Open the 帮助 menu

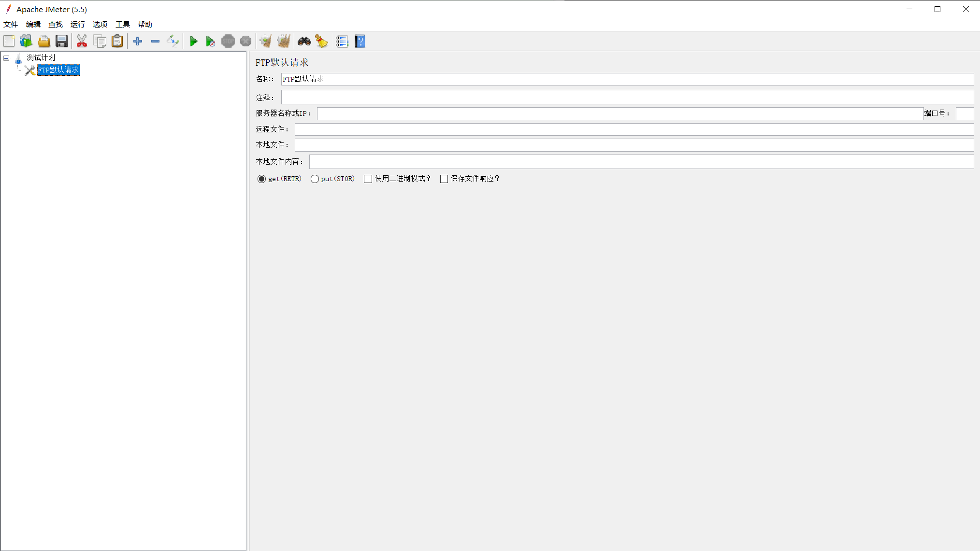(x=145, y=25)
